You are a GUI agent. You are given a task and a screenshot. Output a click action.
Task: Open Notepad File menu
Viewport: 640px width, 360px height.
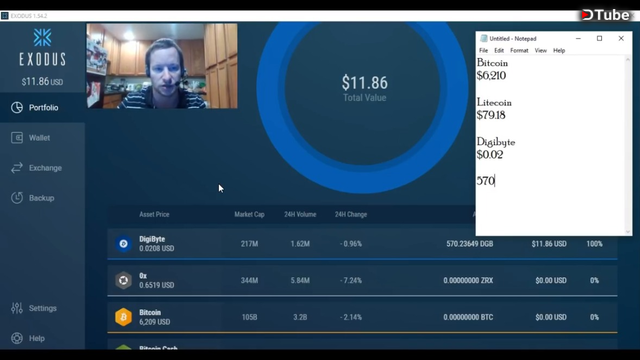click(483, 51)
